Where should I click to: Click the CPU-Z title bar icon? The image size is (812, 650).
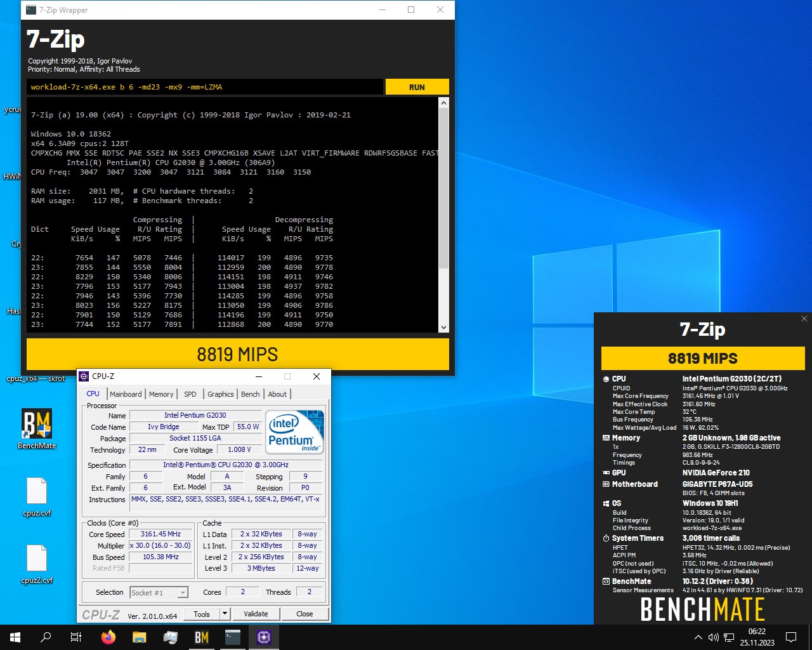(x=84, y=376)
